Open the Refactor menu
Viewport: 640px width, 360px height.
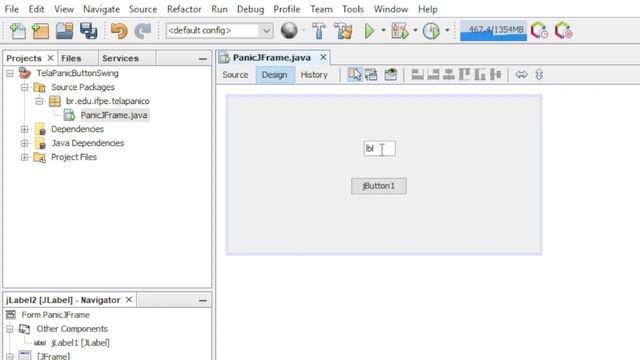click(x=184, y=9)
